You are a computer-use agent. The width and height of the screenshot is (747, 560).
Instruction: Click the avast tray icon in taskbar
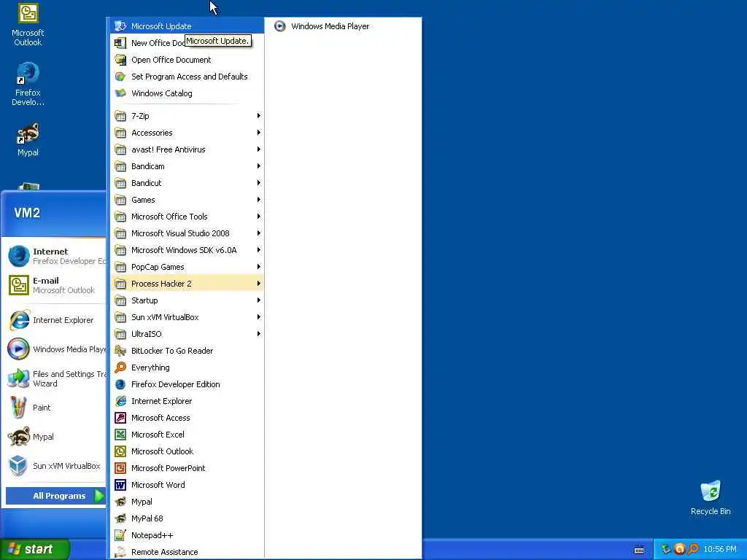pos(680,549)
